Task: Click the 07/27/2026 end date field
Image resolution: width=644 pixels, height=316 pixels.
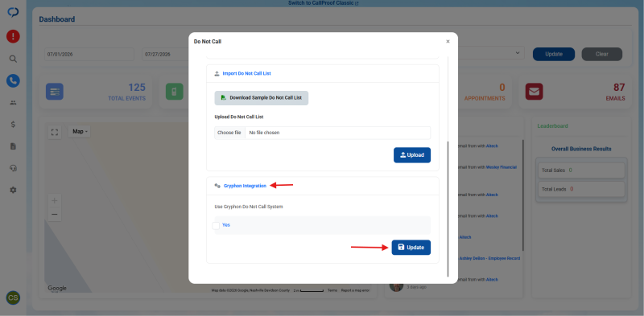Action: click(x=166, y=54)
